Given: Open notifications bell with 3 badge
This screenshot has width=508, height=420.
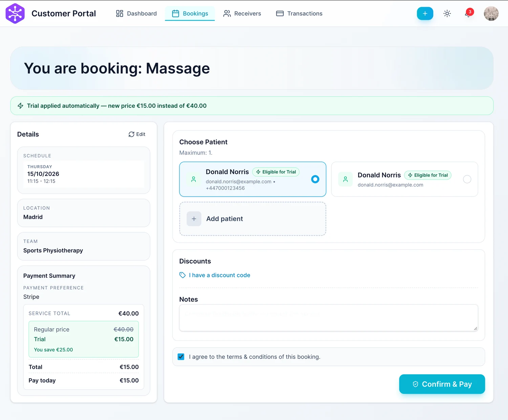Looking at the screenshot, I should pyautogui.click(x=469, y=14).
